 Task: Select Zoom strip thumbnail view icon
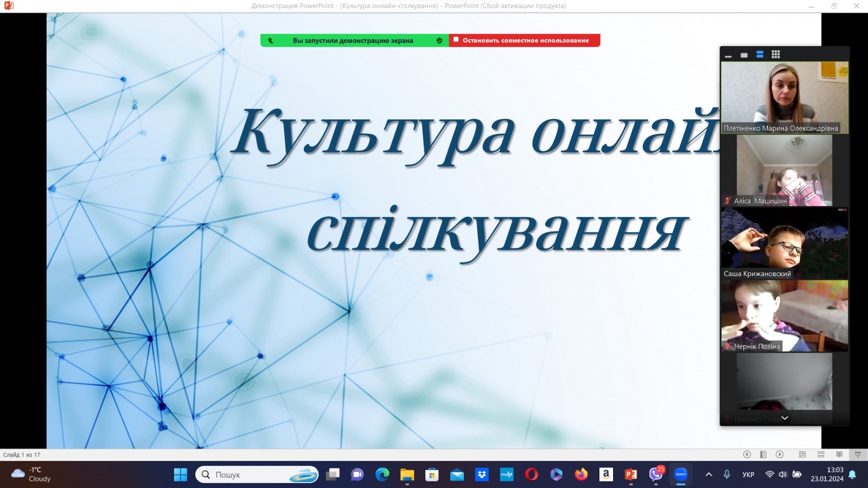click(759, 54)
